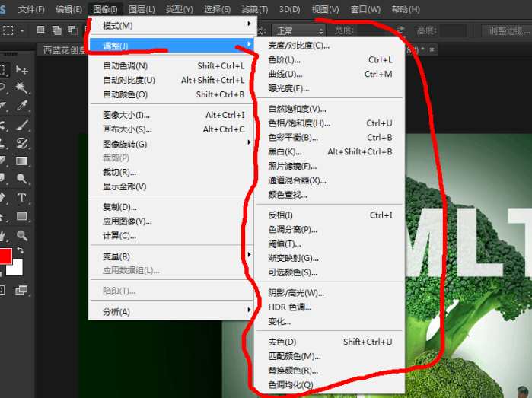The height and width of the screenshot is (398, 532).
Task: Choose 亮度/对比度(C) adjustment
Action: point(330,46)
